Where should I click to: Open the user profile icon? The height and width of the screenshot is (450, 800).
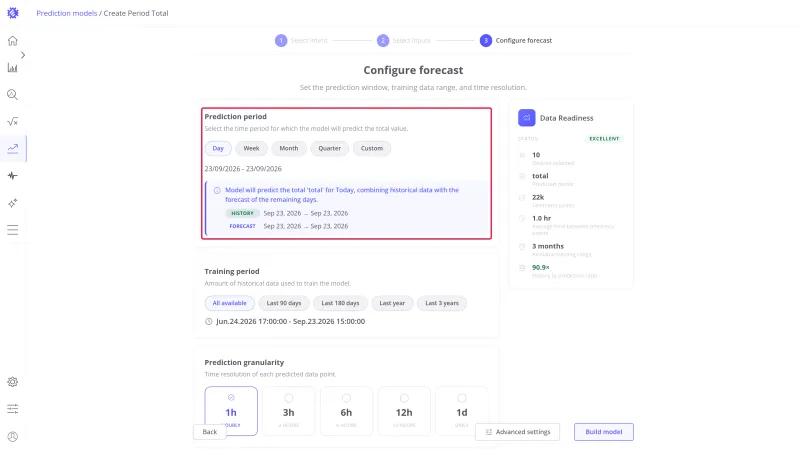pyautogui.click(x=13, y=437)
